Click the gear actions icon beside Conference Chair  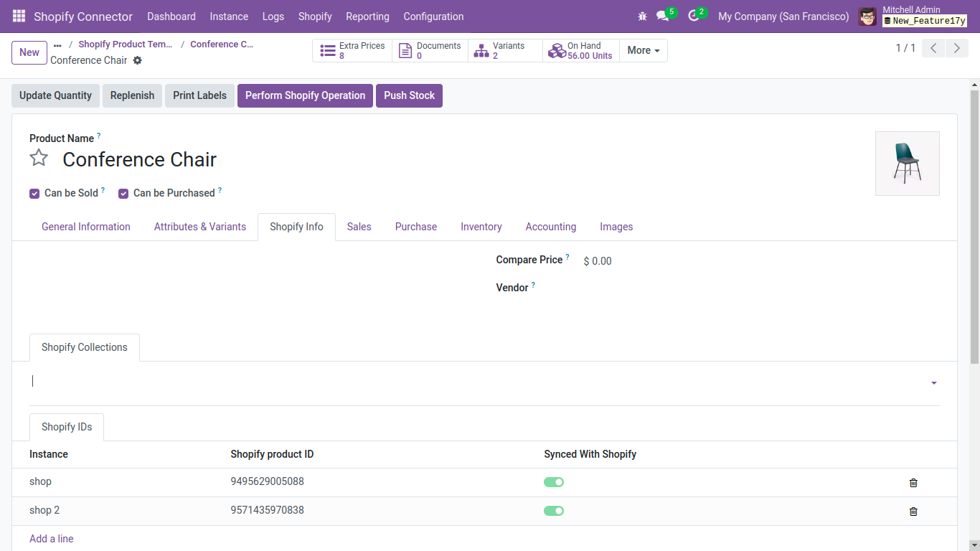[x=138, y=60]
